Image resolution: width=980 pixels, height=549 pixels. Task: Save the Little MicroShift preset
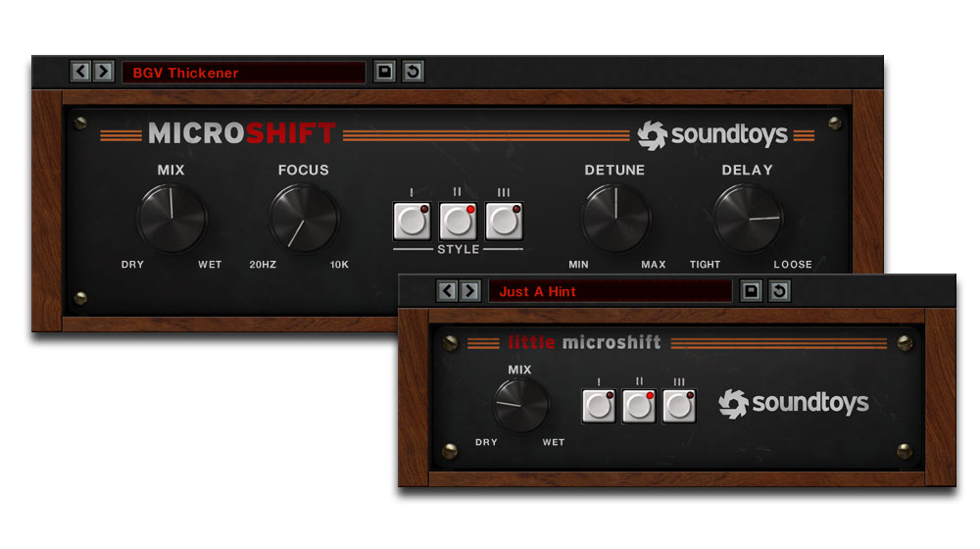[x=751, y=291]
